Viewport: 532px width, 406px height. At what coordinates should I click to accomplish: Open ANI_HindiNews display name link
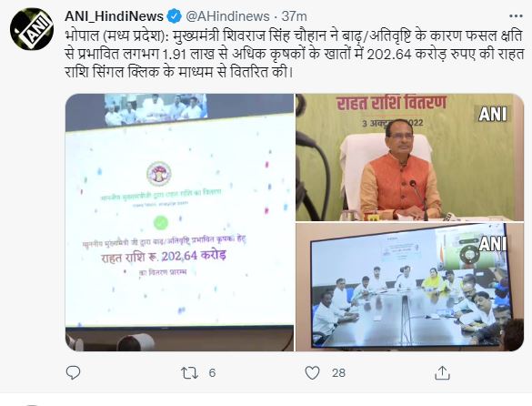pyautogui.click(x=115, y=16)
